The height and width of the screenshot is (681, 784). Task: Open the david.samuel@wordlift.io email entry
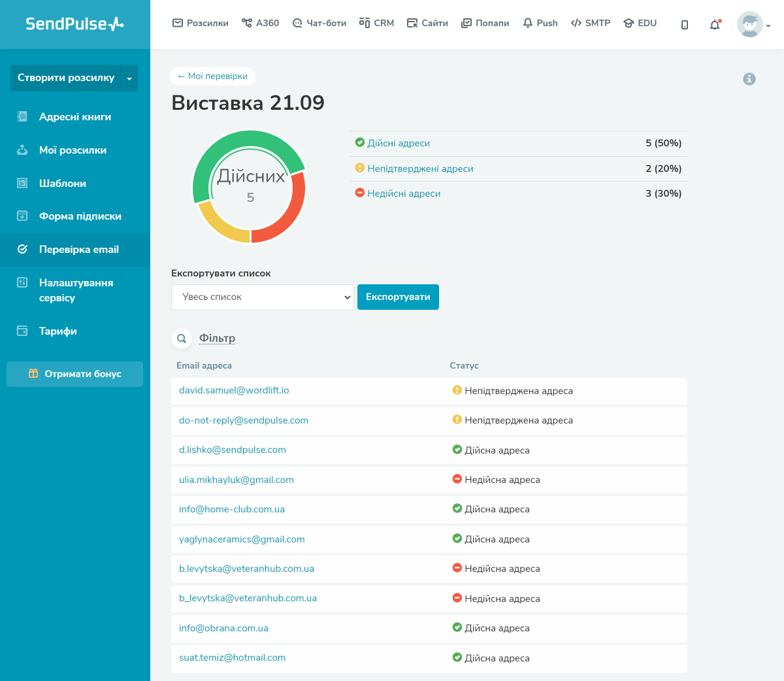[234, 390]
